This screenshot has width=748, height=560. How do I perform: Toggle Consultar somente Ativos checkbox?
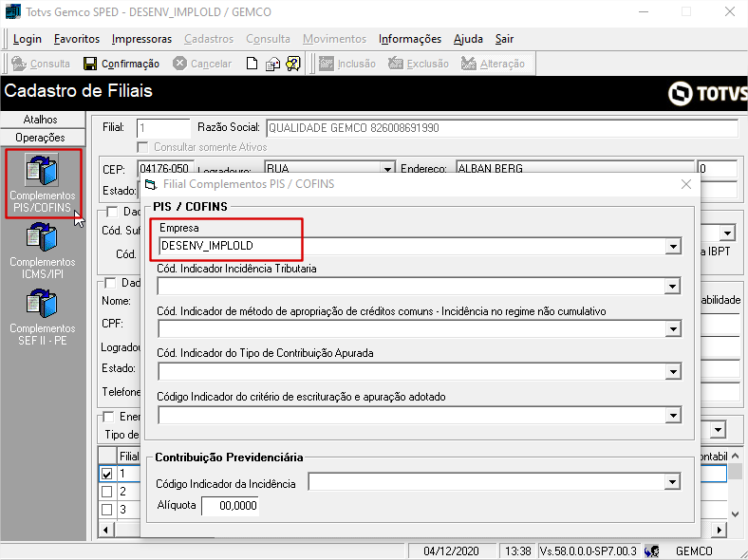[x=142, y=147]
